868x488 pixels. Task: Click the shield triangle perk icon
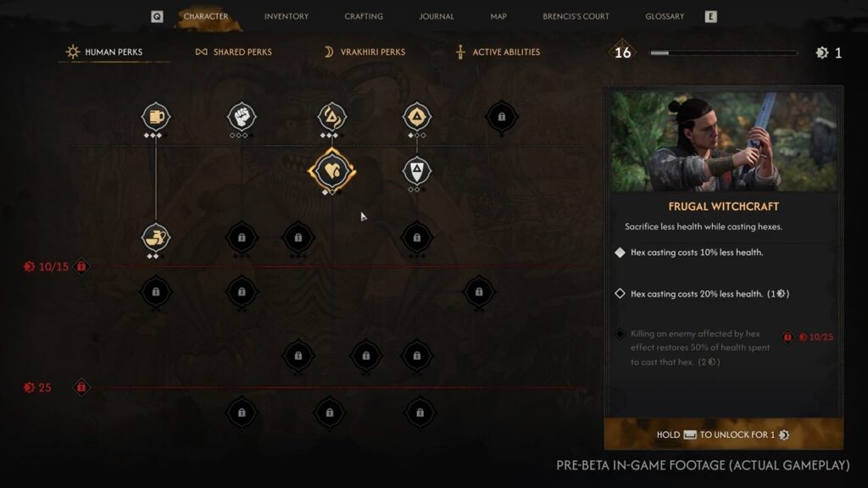[417, 170]
